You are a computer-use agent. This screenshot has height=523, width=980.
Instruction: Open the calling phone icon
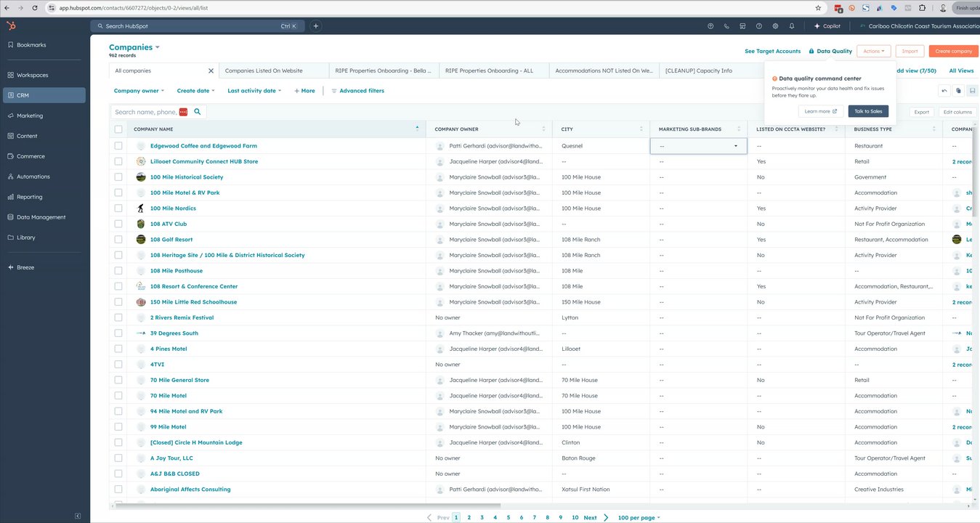click(x=726, y=26)
